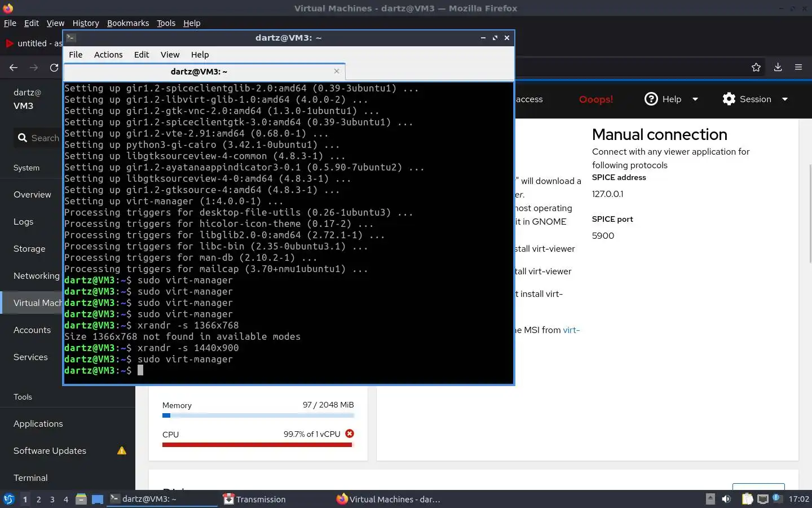Open Storage in Cockpit sidebar
The height and width of the screenshot is (508, 812).
[x=29, y=248]
